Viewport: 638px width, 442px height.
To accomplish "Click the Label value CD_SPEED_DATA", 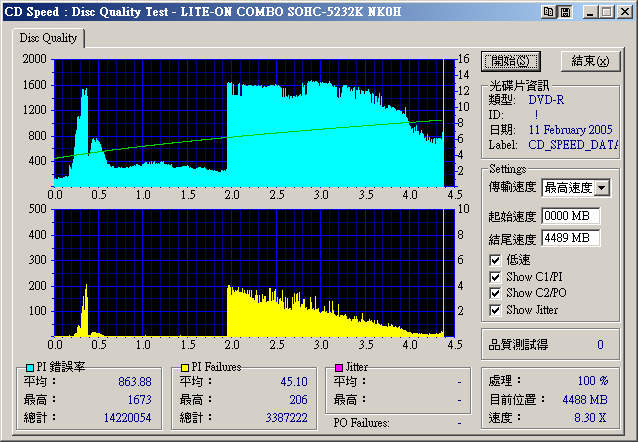I will tap(573, 145).
